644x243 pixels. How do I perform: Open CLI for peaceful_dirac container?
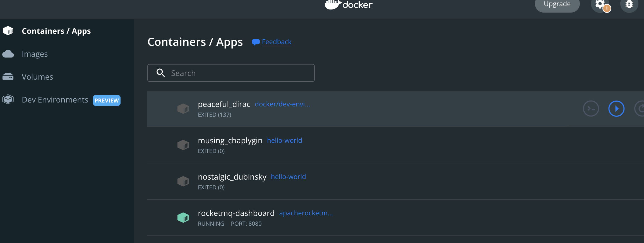[591, 109]
